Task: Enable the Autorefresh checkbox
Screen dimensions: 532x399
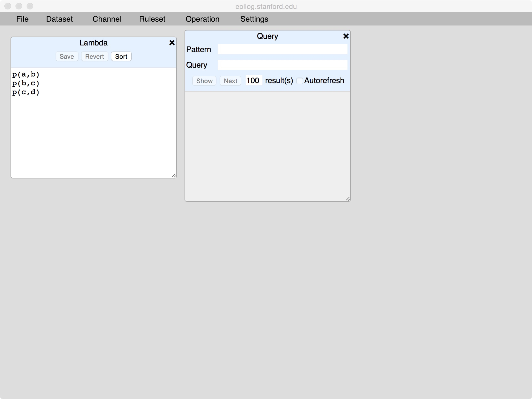Action: pos(300,81)
